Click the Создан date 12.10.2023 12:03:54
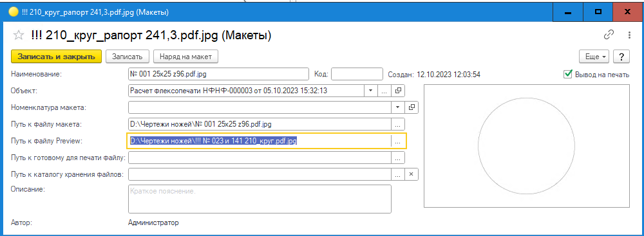Image resolution: width=644 pixels, height=236 pixels. point(448,75)
